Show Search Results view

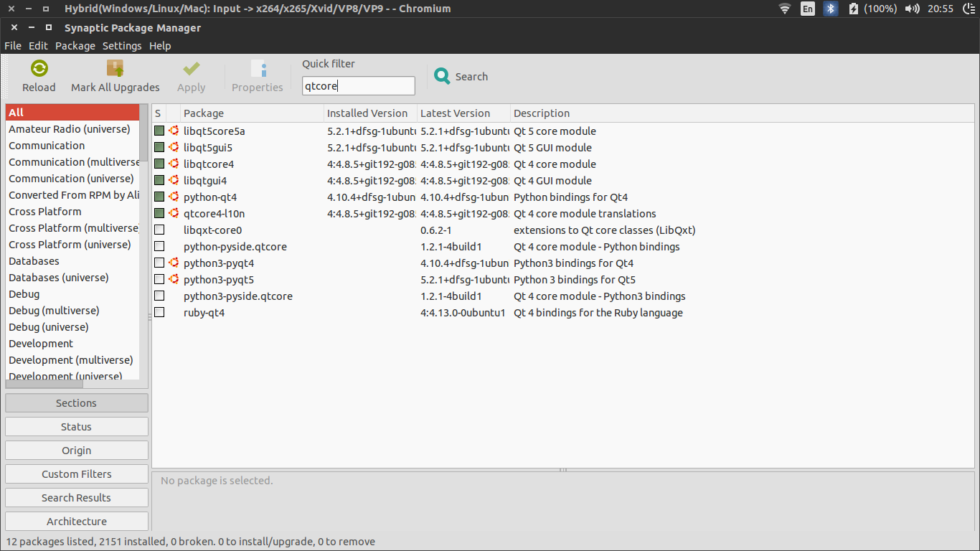click(77, 498)
